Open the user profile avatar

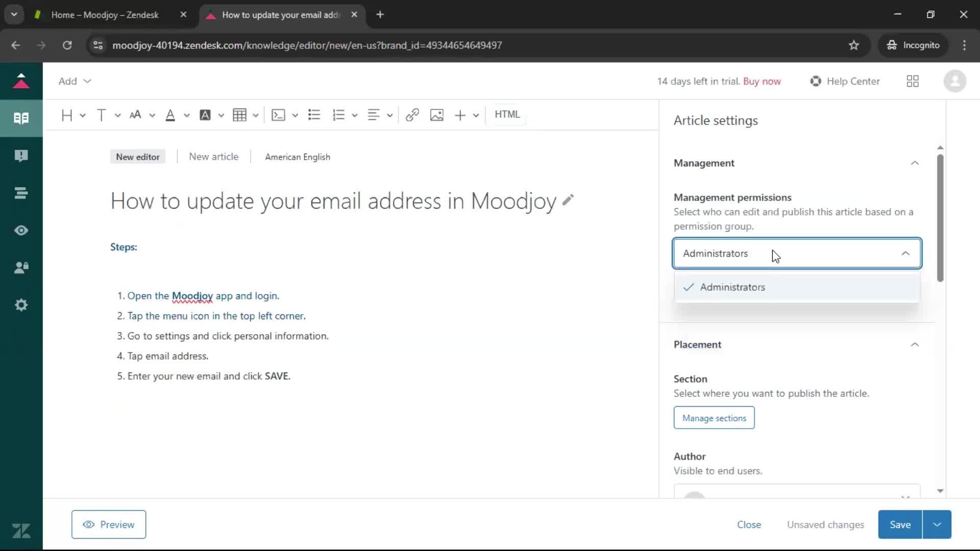[x=955, y=81]
